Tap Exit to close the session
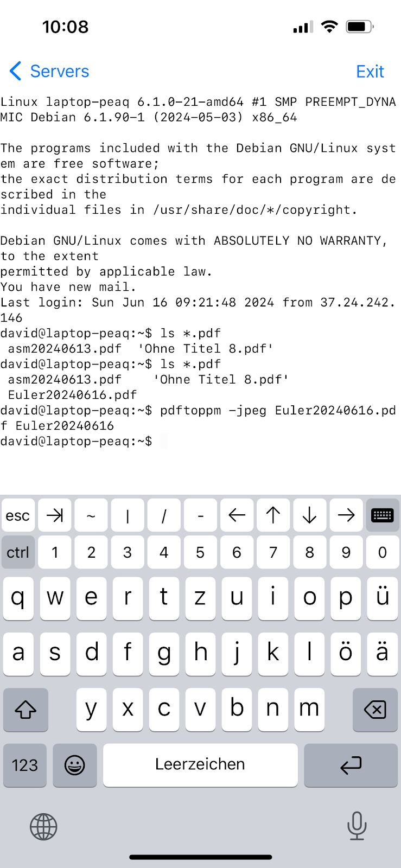Viewport: 401px width, 868px height. [x=370, y=71]
